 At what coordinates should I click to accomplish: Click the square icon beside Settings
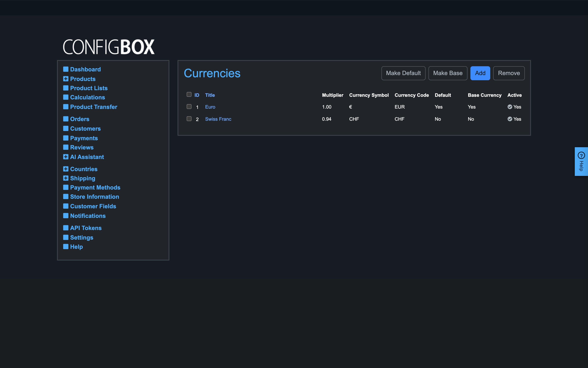pyautogui.click(x=66, y=237)
